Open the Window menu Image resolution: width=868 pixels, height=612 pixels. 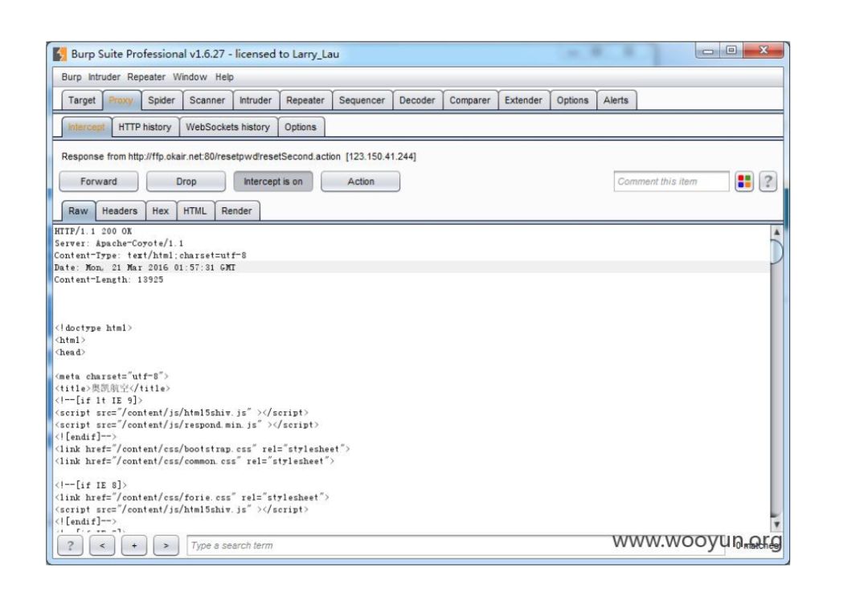[190, 77]
